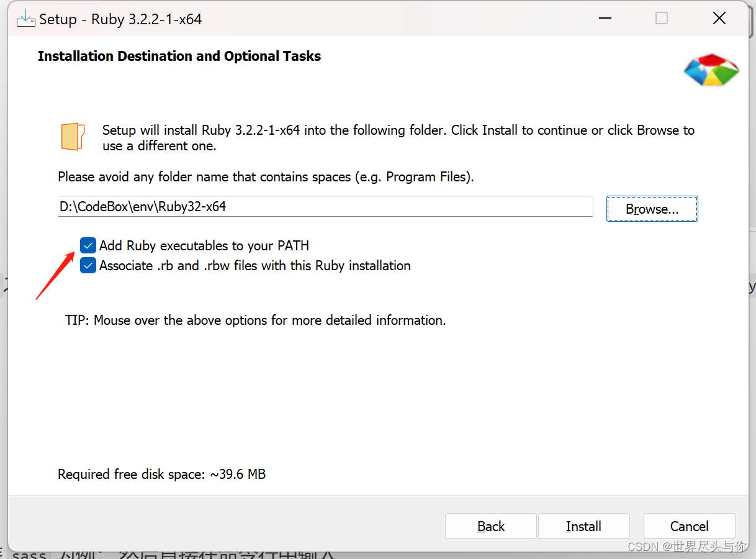Open the Browse... folder dialog
756x559 pixels.
coord(652,209)
